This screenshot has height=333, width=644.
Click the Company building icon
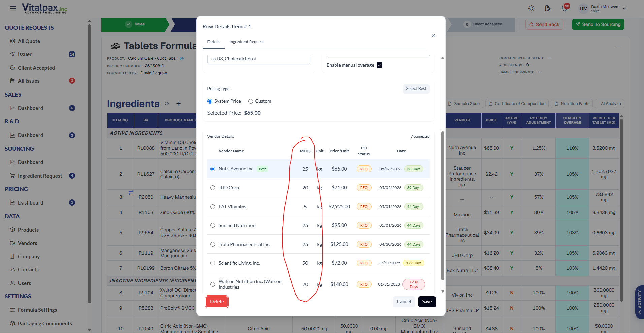tap(12, 256)
